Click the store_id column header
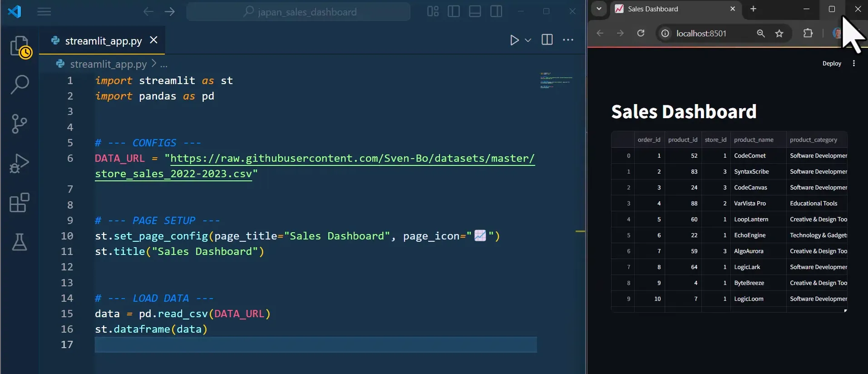 tap(716, 140)
